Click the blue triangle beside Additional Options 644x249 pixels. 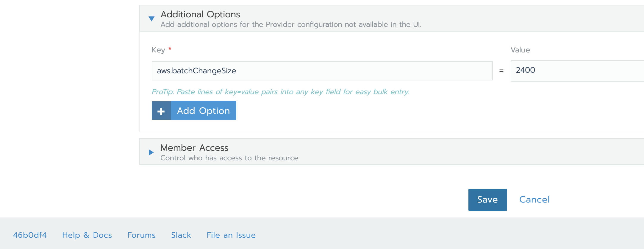pos(152,18)
